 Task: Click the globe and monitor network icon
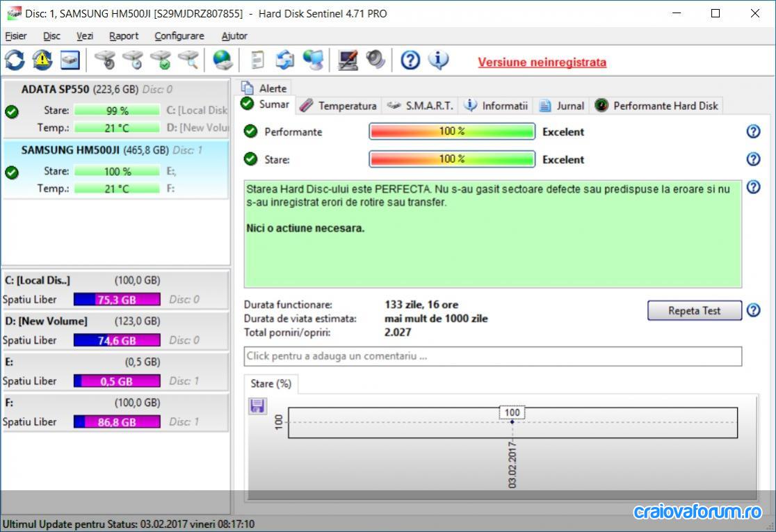314,61
